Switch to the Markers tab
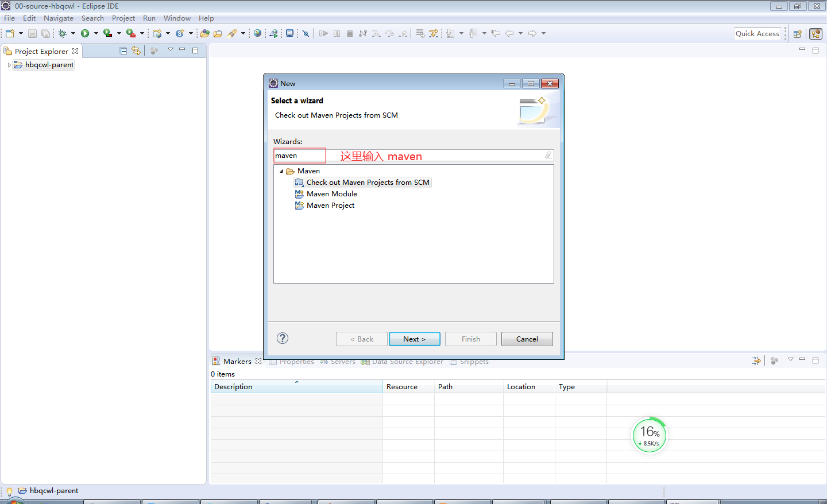The height and width of the screenshot is (504, 827). point(237,361)
